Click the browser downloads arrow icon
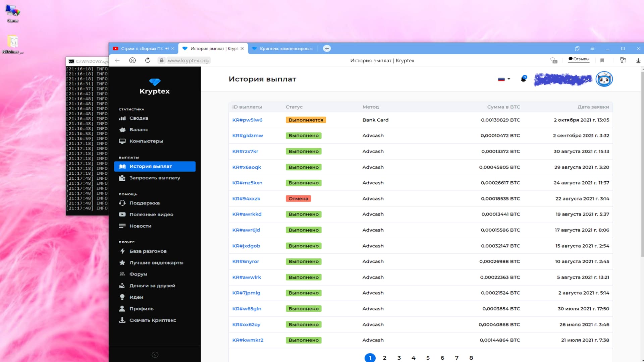This screenshot has width=644, height=362. pos(638,60)
